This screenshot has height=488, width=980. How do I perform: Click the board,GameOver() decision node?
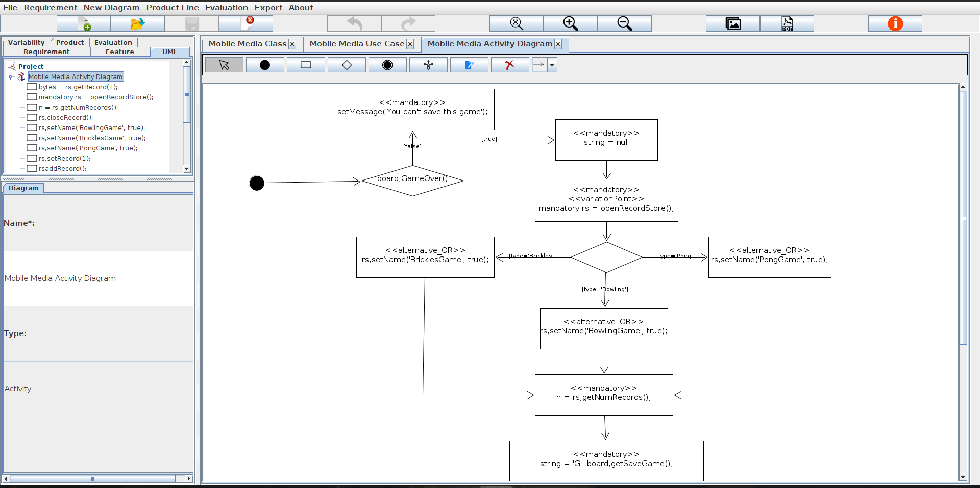tap(412, 181)
